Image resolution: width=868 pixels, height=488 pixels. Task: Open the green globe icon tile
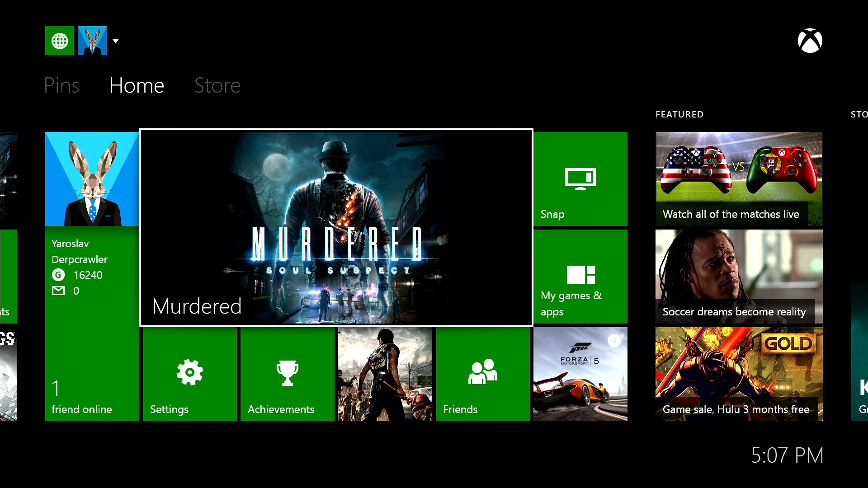60,41
